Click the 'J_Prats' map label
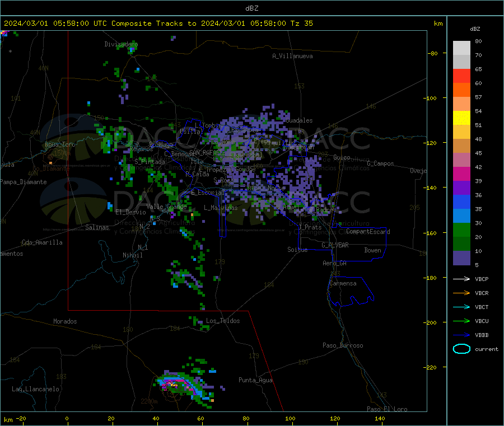The height and width of the screenshot is (426, 504). point(310,227)
